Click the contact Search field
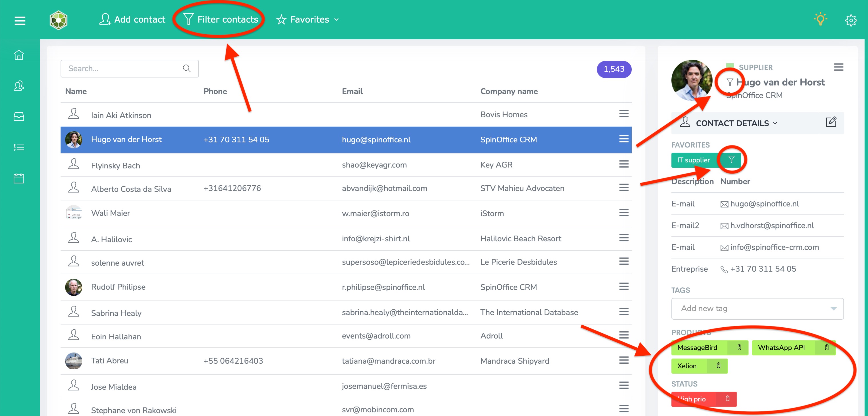The width and height of the screenshot is (868, 416). 129,68
